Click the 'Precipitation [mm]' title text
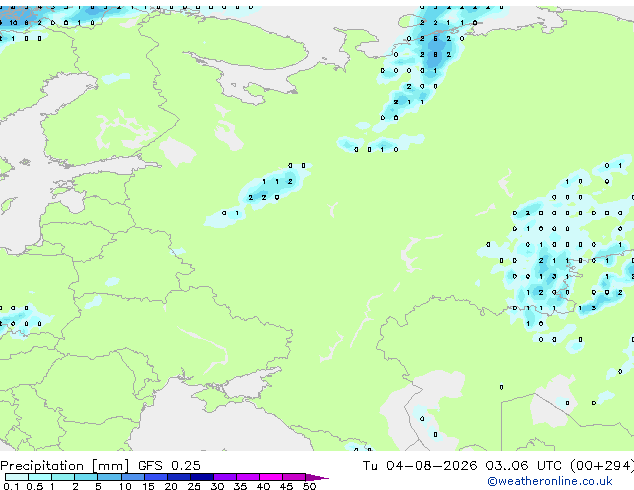The image size is (634, 490). coord(65,466)
